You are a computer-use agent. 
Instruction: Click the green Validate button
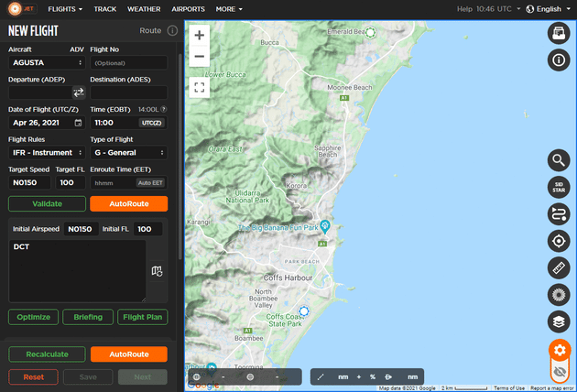[x=47, y=204]
